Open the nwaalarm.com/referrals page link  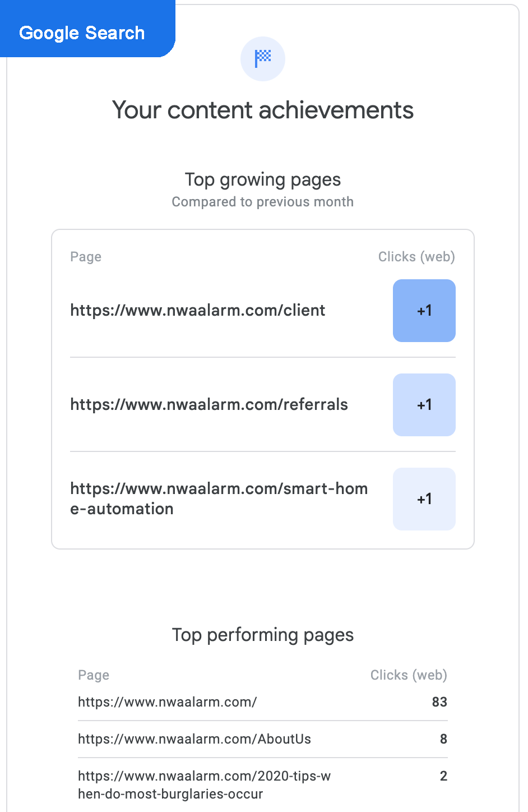point(209,405)
